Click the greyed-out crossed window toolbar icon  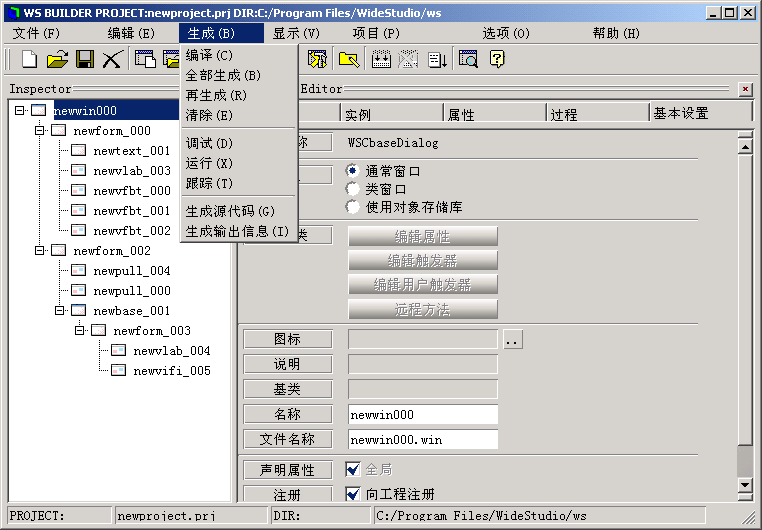[x=408, y=59]
